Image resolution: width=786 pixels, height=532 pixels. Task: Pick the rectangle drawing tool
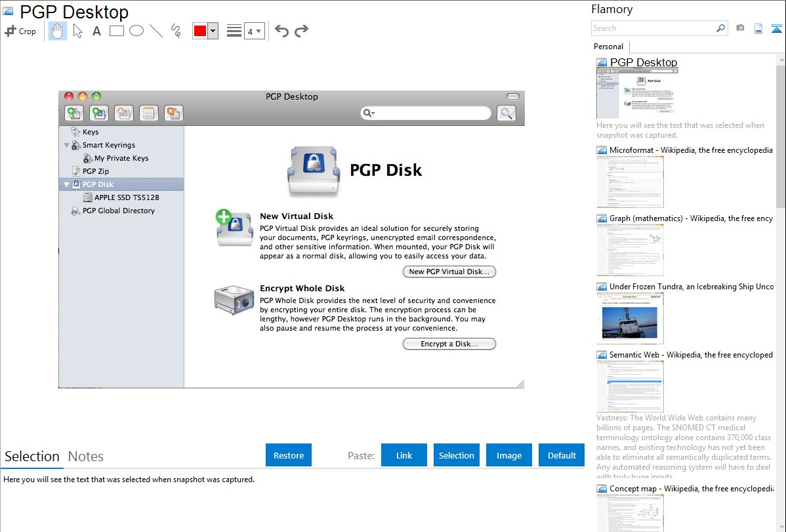tap(117, 31)
